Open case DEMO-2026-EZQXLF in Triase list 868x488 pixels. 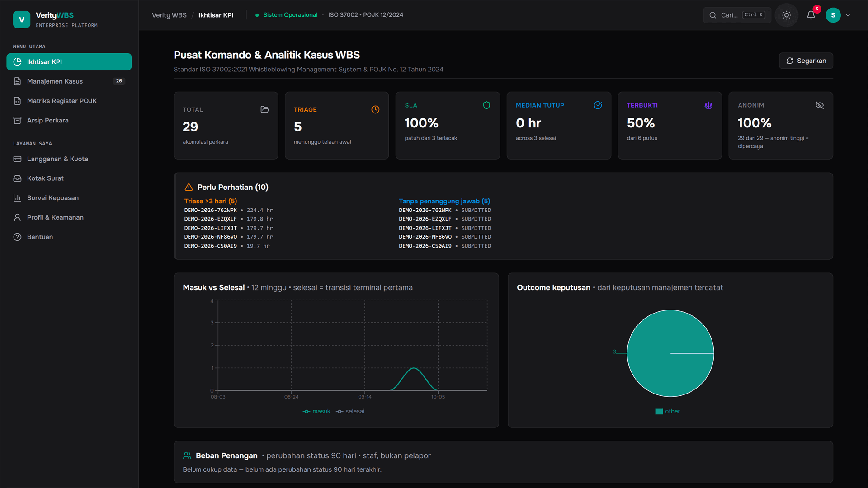(x=210, y=219)
